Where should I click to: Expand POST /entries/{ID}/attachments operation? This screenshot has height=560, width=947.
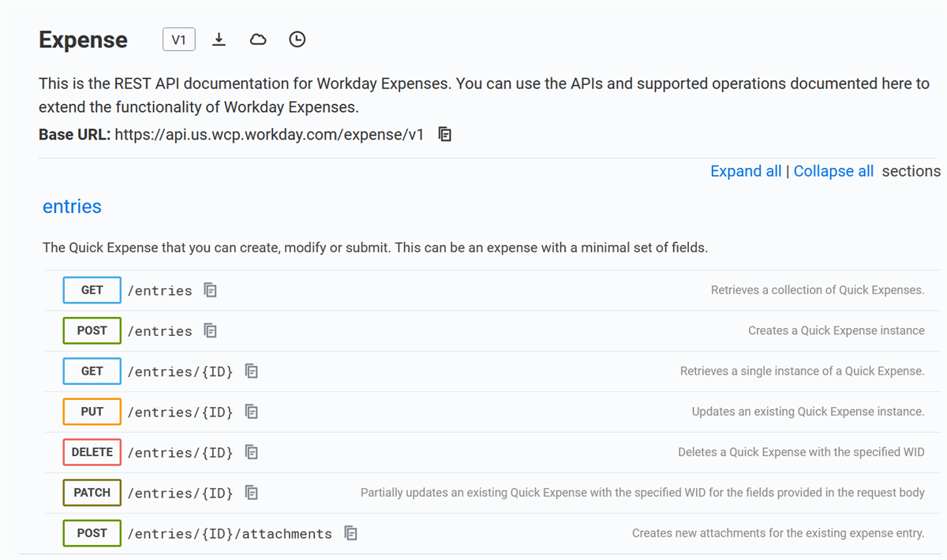494,533
